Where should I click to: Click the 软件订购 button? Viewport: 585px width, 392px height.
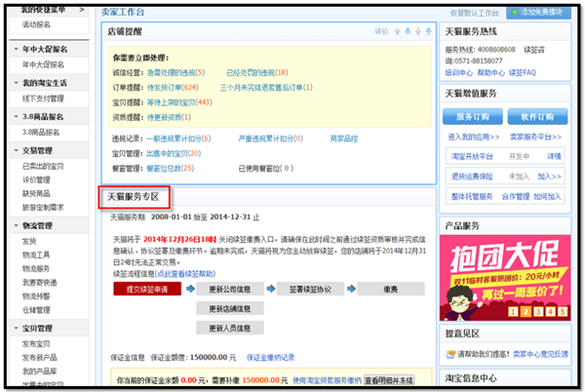tap(537, 117)
